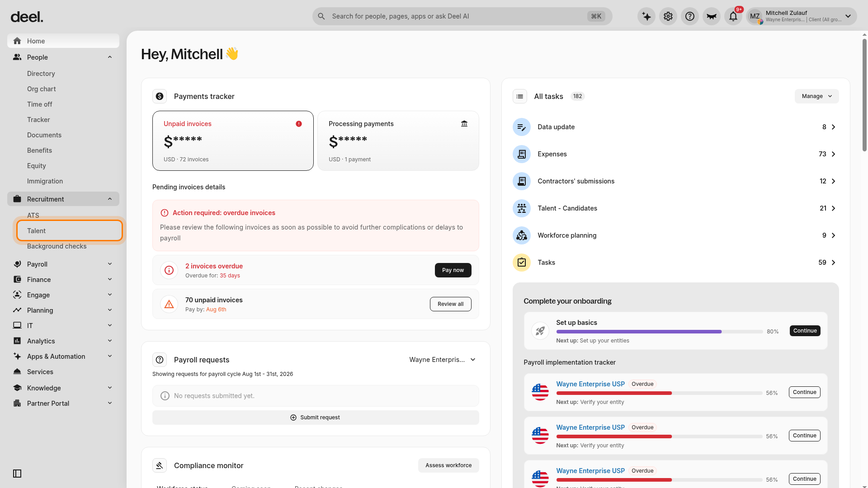
Task: Collapse the Recruitment section chevron
Action: [x=110, y=199]
